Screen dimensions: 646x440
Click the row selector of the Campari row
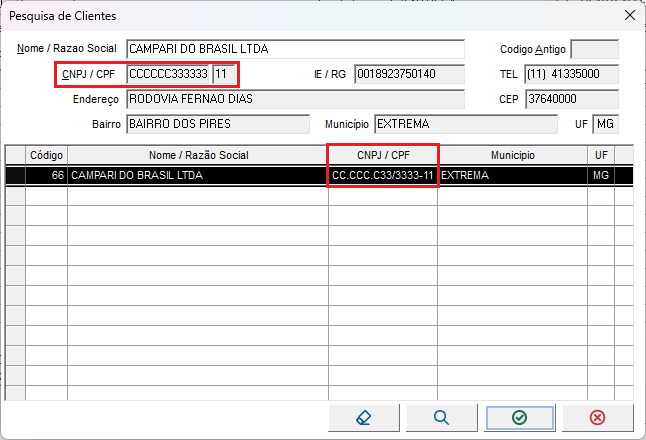tap(16, 176)
